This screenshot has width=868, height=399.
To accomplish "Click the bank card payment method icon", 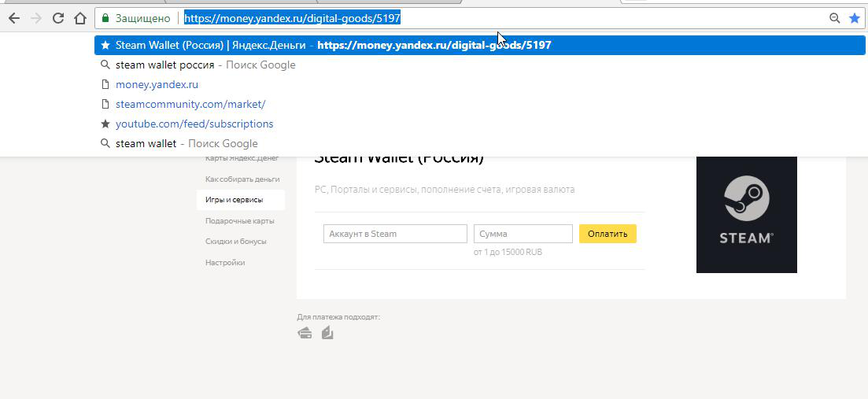I will point(305,333).
